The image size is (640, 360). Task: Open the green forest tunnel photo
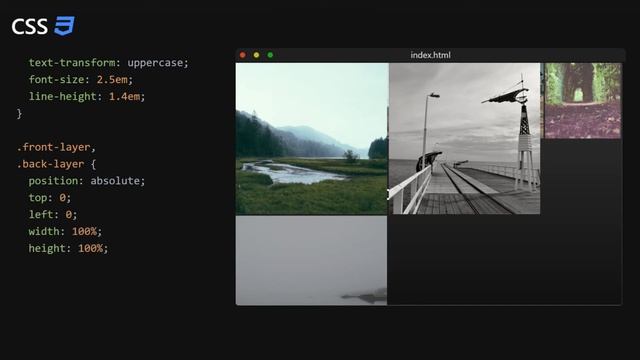click(x=583, y=100)
